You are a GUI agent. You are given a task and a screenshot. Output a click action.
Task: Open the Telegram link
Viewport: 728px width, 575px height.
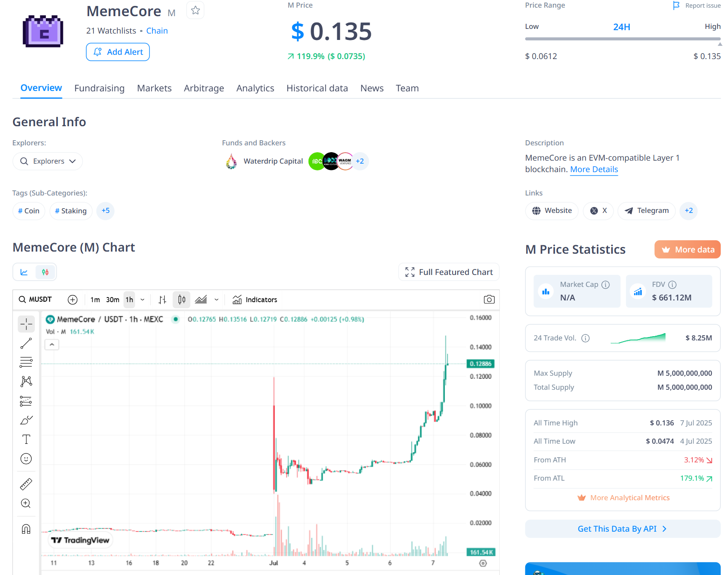pyautogui.click(x=646, y=211)
